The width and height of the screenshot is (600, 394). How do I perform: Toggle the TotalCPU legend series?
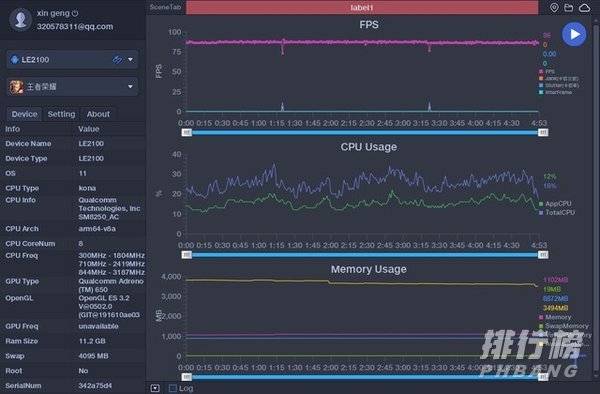point(557,212)
